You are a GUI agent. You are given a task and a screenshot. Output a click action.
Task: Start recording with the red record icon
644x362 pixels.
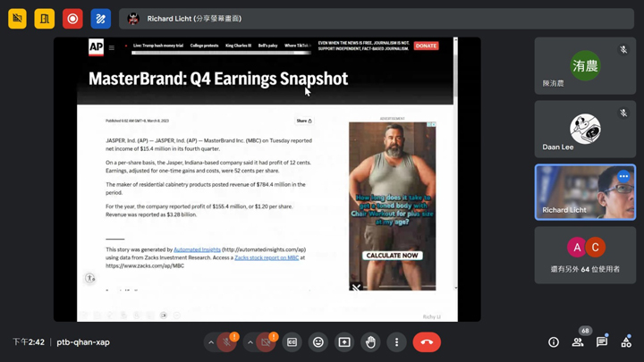pyautogui.click(x=72, y=19)
